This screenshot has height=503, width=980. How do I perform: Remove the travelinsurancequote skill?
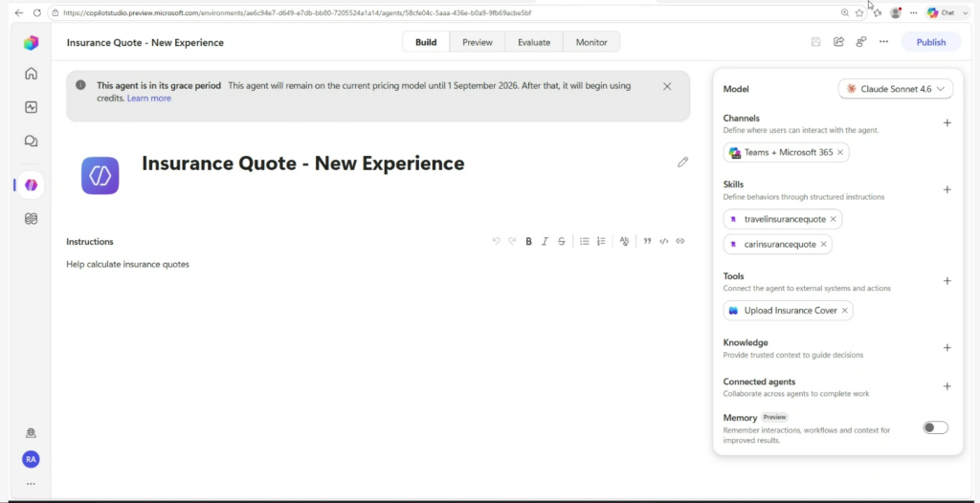[x=834, y=219]
